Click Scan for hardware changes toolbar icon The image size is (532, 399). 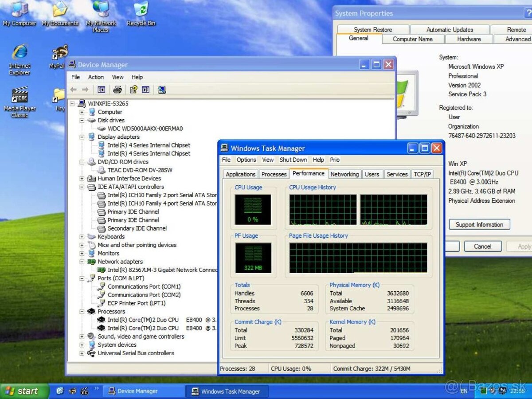162,89
